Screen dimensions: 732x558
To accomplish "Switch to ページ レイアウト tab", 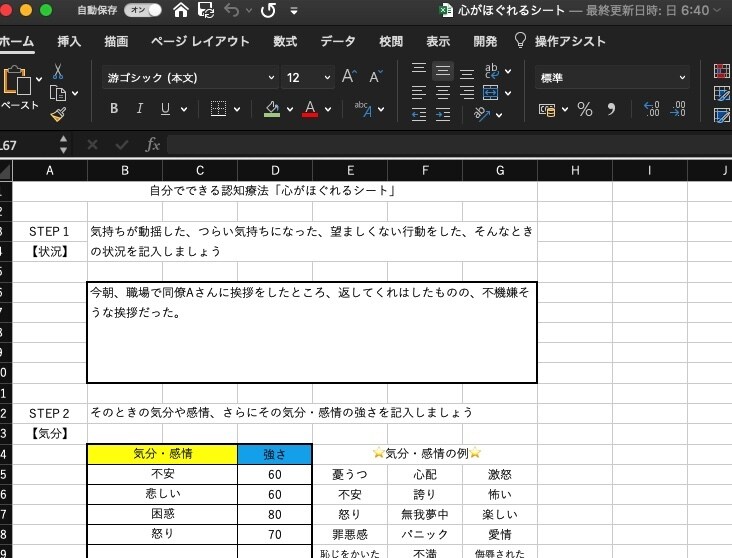I will [x=200, y=42].
